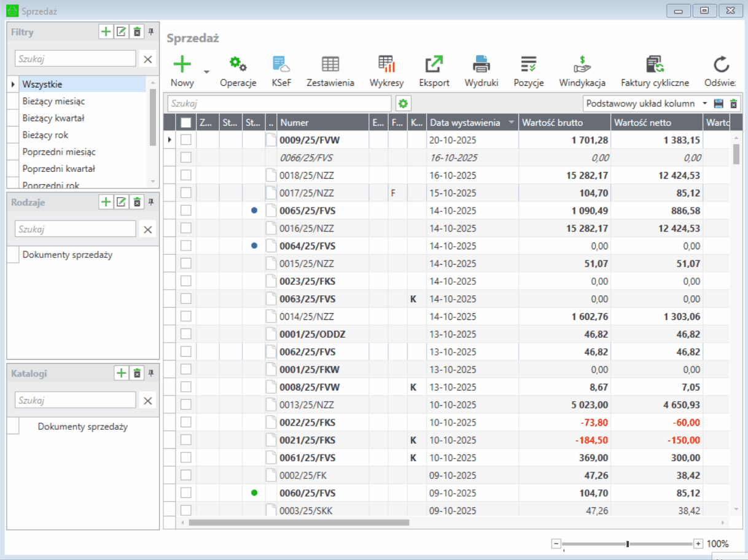Open the Podstawowy układ kolumn dropdown
The height and width of the screenshot is (560, 748).
tap(704, 104)
